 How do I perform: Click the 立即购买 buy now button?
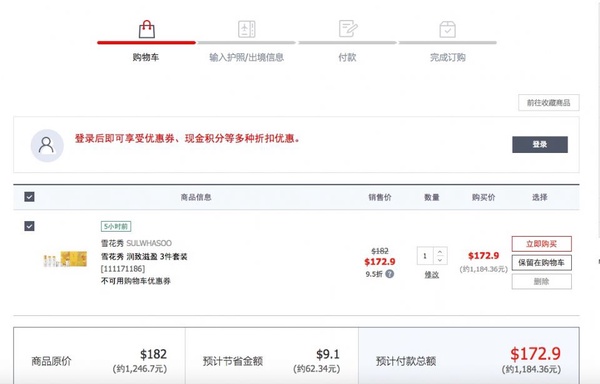click(541, 244)
